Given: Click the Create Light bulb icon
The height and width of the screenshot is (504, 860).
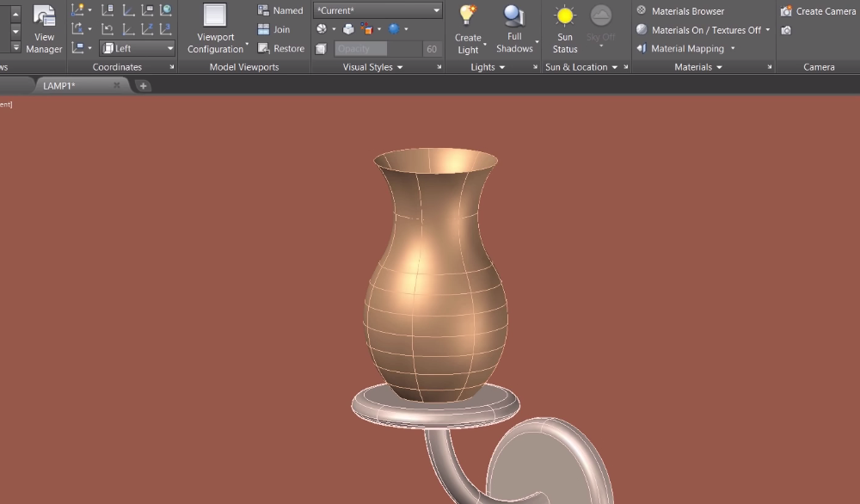Looking at the screenshot, I should (468, 15).
